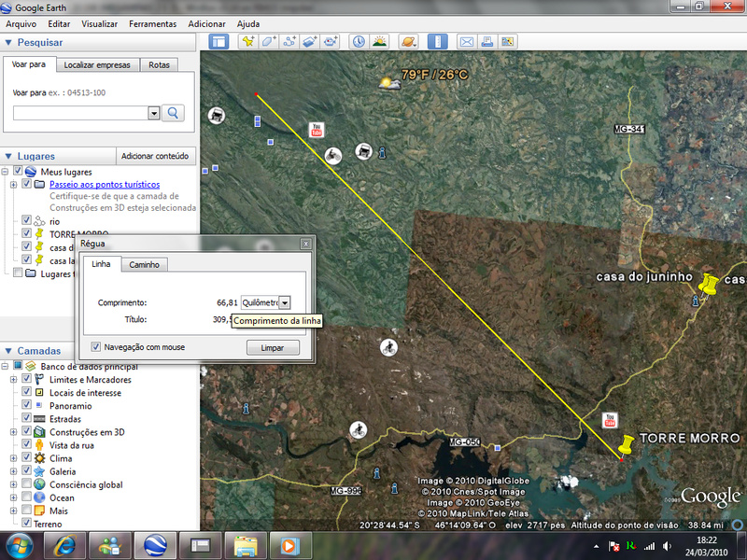Select the Vista da rua layer item
Image resolution: width=747 pixels, height=560 pixels.
click(72, 445)
